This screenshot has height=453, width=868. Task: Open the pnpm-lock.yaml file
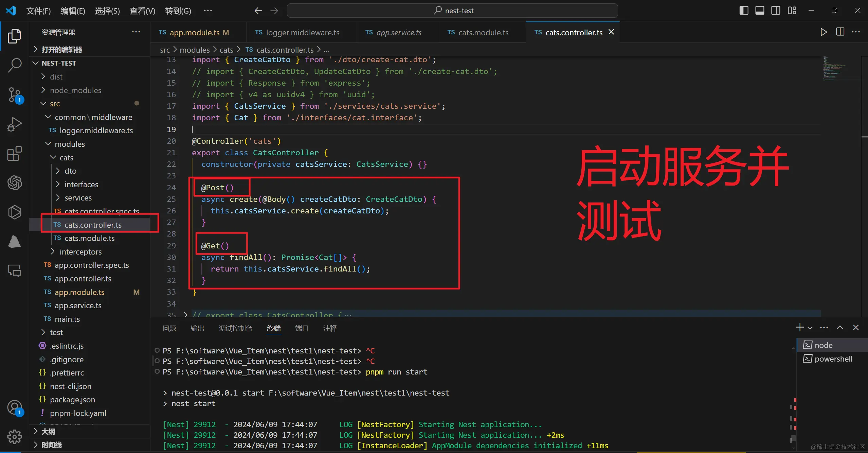(x=90, y=413)
